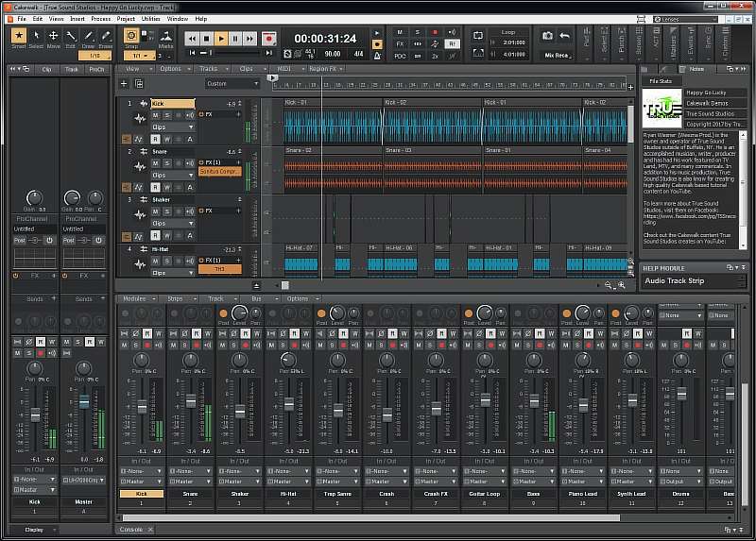Click the Kick console volume fader
Screen dimensions: 756x541
tap(142, 407)
